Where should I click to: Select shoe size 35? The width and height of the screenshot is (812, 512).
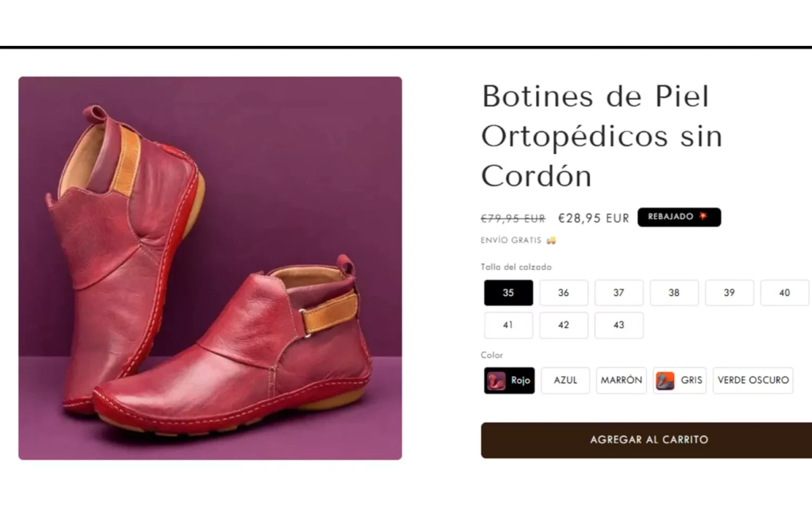[x=508, y=293]
